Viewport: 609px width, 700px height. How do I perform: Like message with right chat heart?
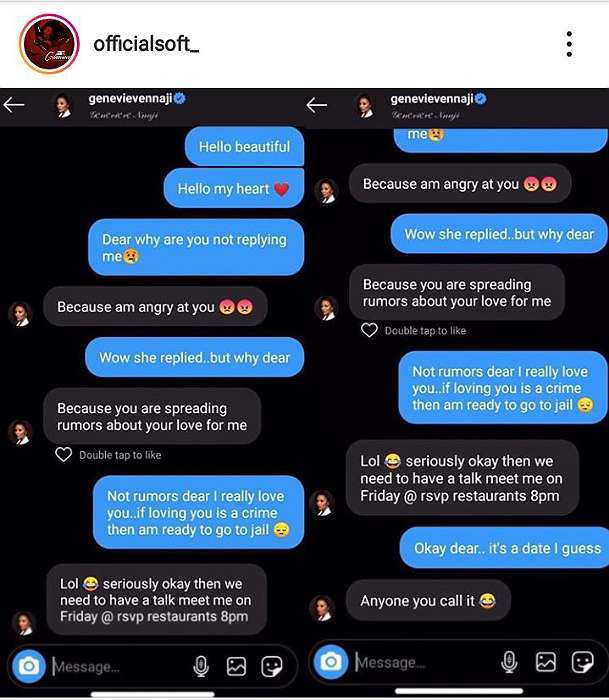coord(369,330)
